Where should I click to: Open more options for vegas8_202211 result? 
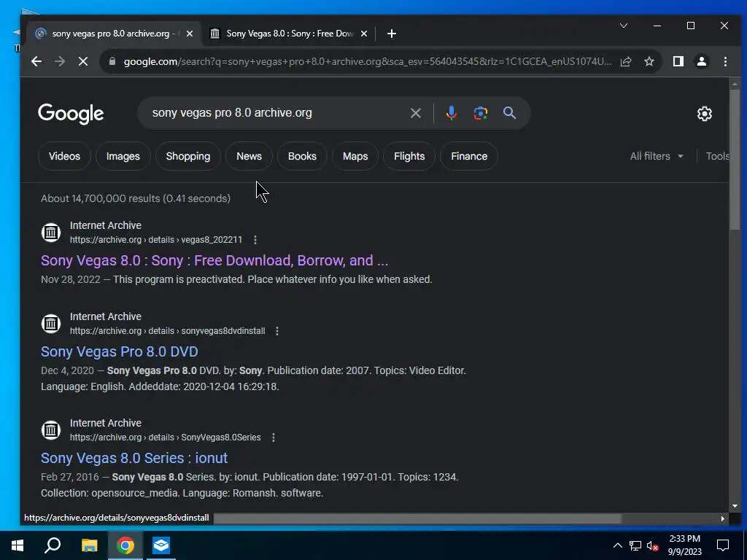click(255, 239)
